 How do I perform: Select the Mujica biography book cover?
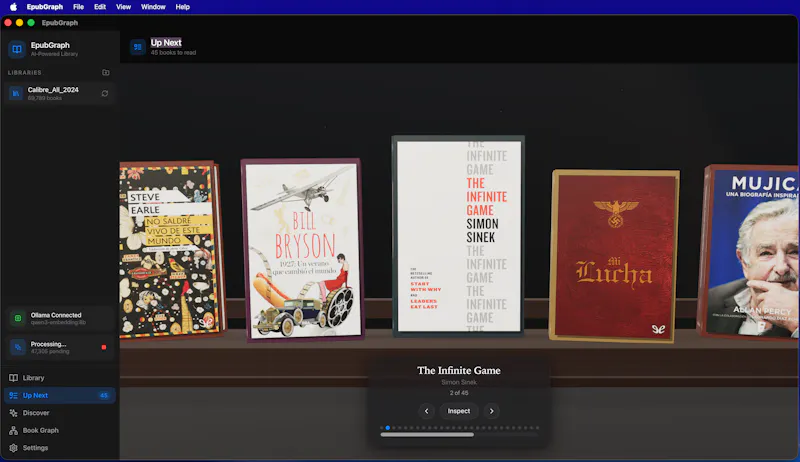pos(748,251)
